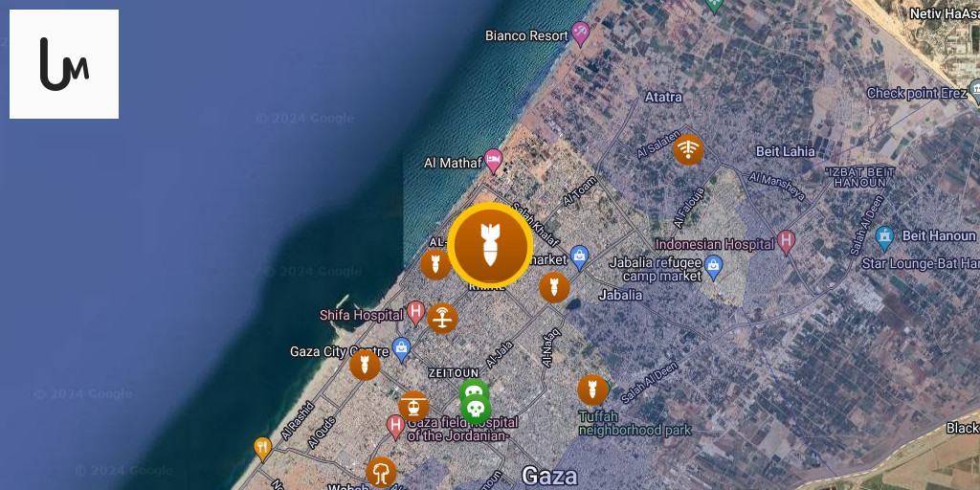
Task: Click the Al Mathaf hotel pin
Action: (493, 161)
